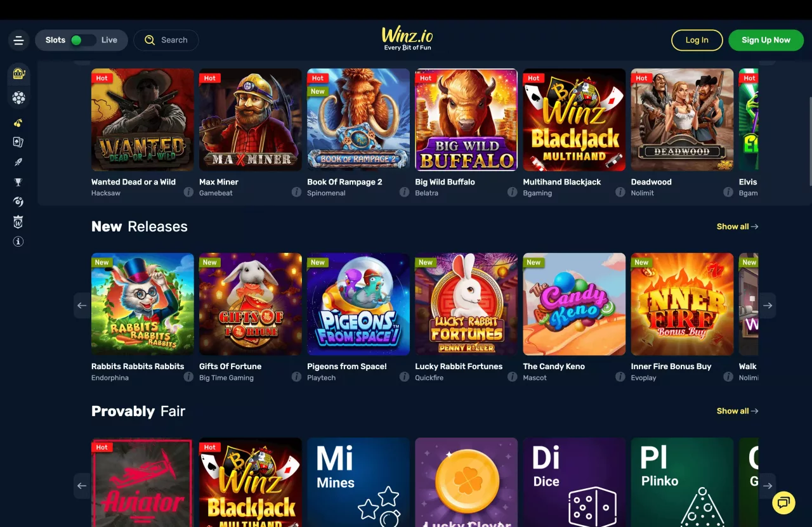Open the trophy tournaments icon
Screen dimensions: 812x527
click(x=18, y=182)
